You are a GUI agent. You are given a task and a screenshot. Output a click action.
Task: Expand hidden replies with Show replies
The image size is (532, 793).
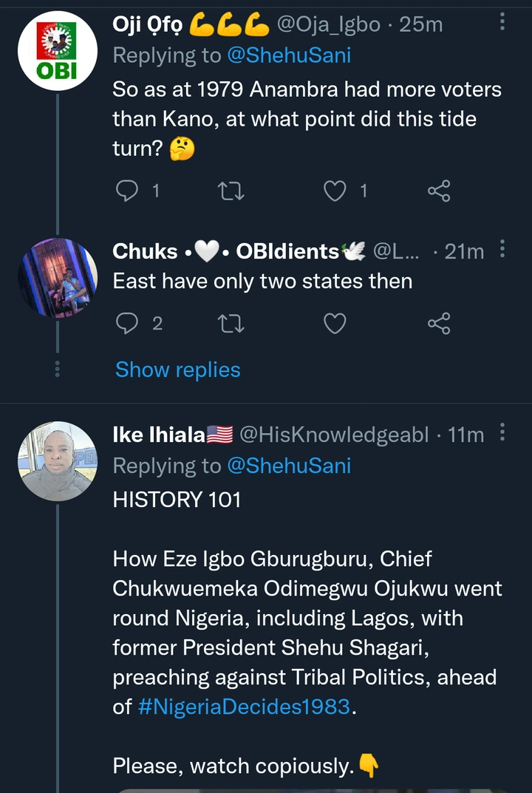(x=178, y=370)
